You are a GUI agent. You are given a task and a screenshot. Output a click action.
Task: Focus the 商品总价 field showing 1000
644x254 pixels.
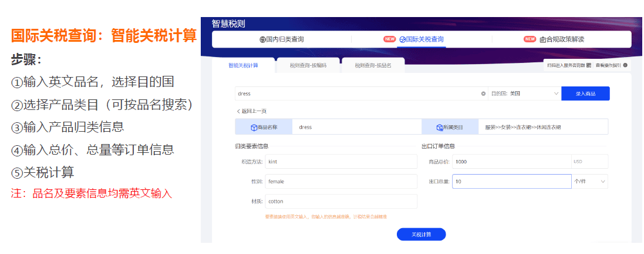pos(511,162)
